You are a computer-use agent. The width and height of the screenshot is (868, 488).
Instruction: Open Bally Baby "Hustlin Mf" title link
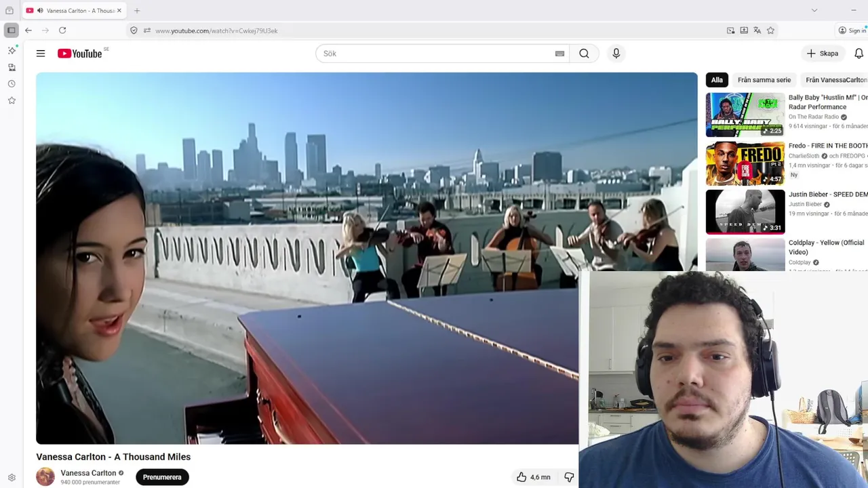[828, 102]
